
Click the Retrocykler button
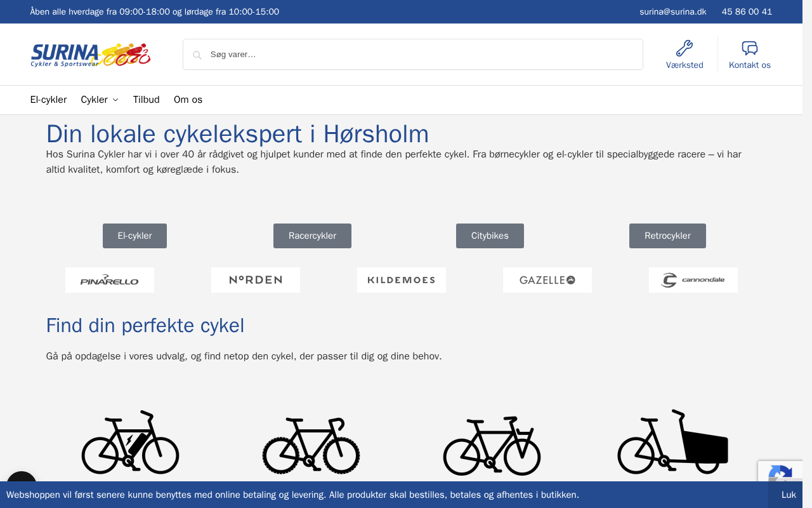[667, 236]
